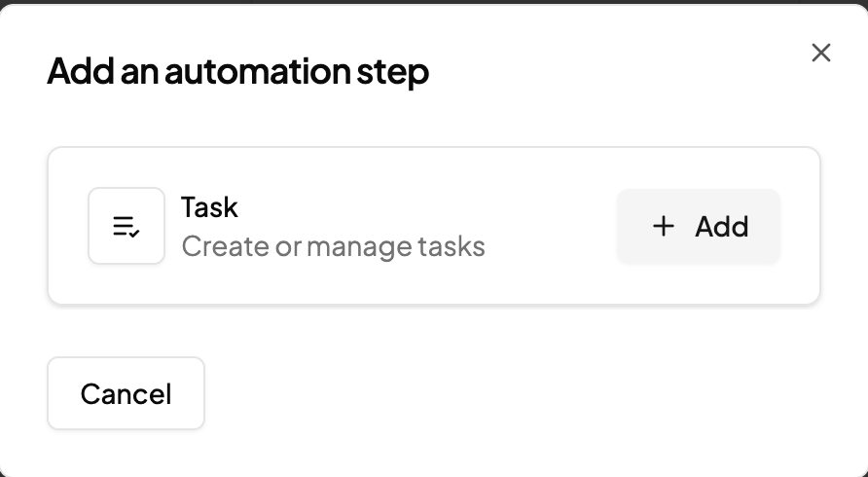This screenshot has width=868, height=477.
Task: Click the square tile left of Task
Action: click(x=127, y=227)
